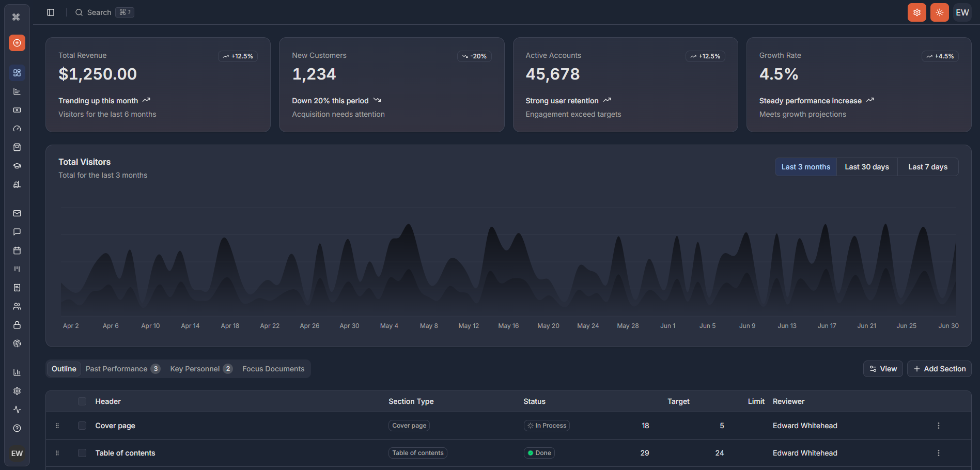
Task: Select the Last 30 days range
Action: coord(867,167)
